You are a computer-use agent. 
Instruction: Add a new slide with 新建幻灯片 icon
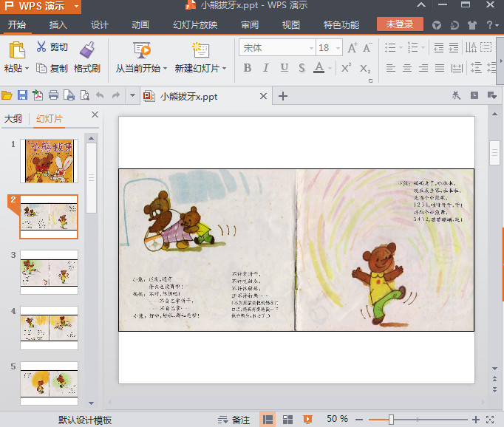tap(200, 50)
